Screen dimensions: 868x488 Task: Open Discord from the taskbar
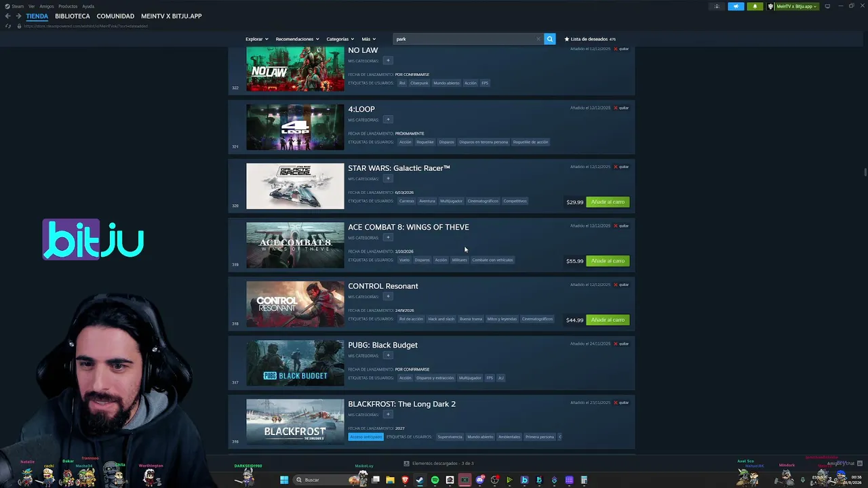coord(479,480)
